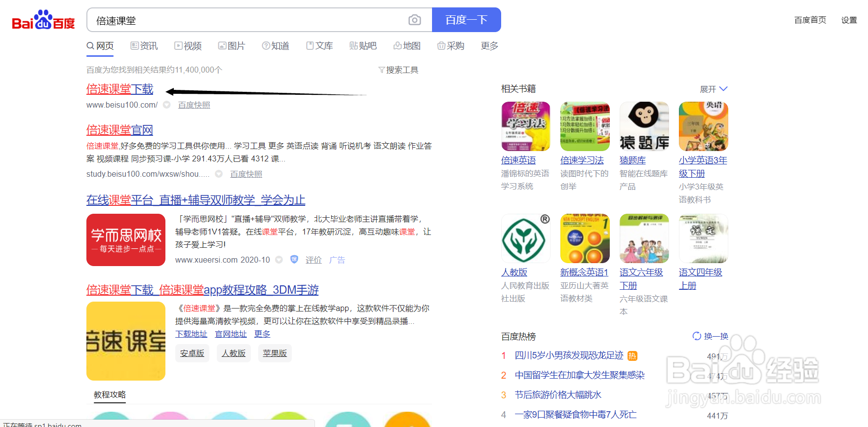Open hot topic 中国留学生在加拿大发生聚集感染
Image resolution: width=868 pixels, height=427 pixels.
pos(580,375)
